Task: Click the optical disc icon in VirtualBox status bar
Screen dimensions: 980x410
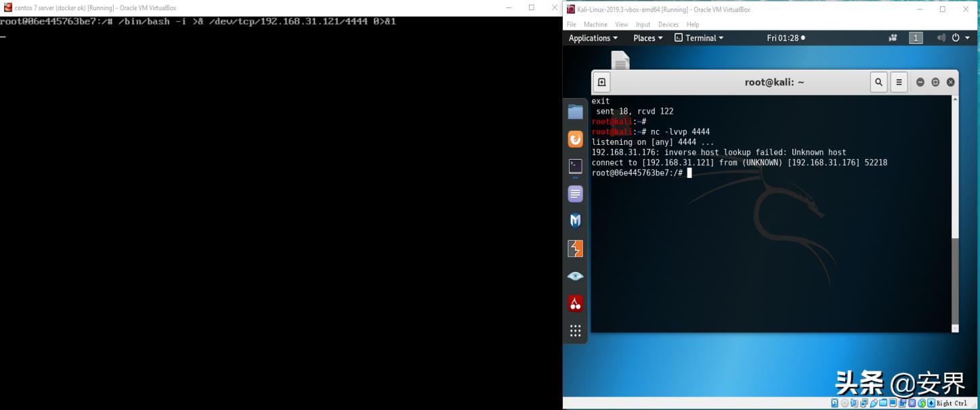Action: (x=845, y=403)
